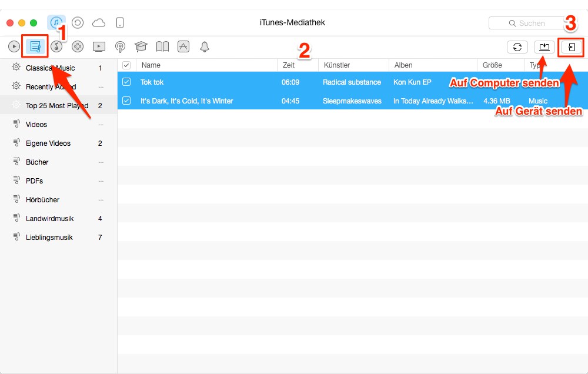Click the play button in the category toolbar
This screenshot has height=374, width=588.
[14, 46]
